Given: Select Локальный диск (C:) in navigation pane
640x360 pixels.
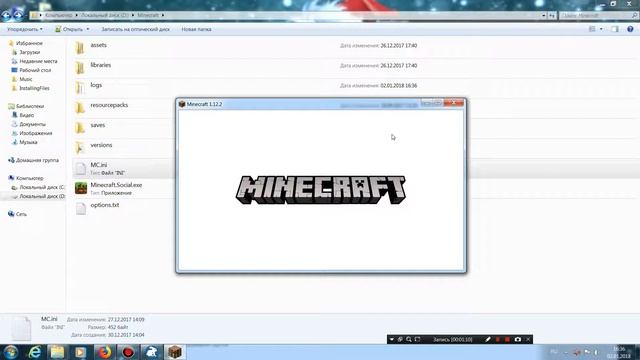Looking at the screenshot, I should (x=42, y=187).
